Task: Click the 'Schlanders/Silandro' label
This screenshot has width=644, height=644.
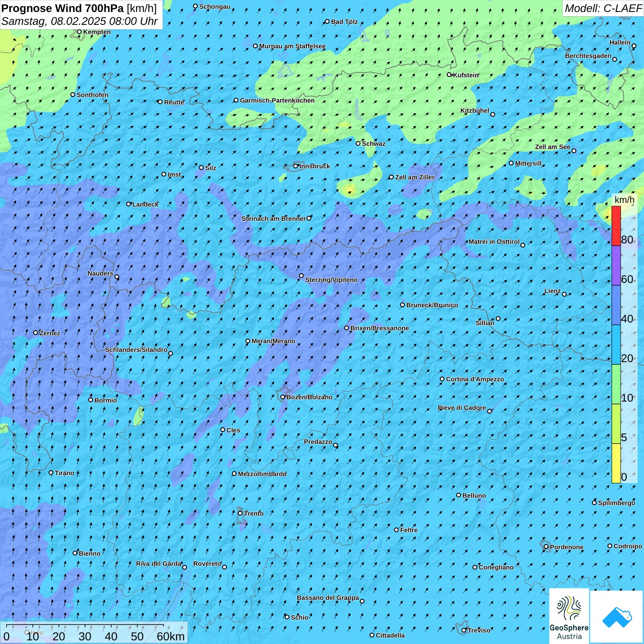Action: click(x=136, y=350)
